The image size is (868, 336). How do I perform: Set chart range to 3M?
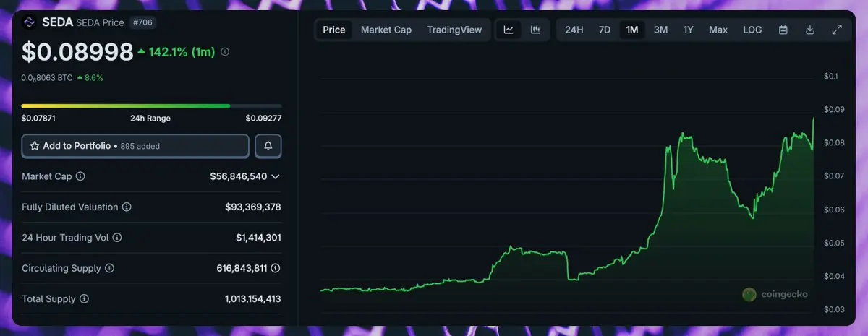pyautogui.click(x=660, y=30)
